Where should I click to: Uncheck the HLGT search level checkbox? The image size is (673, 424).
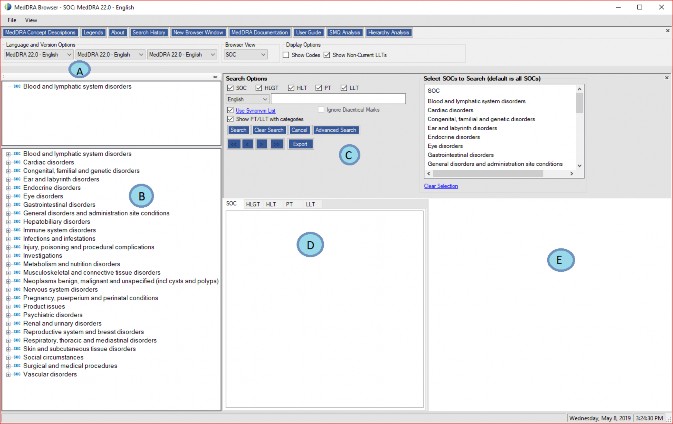[258, 88]
